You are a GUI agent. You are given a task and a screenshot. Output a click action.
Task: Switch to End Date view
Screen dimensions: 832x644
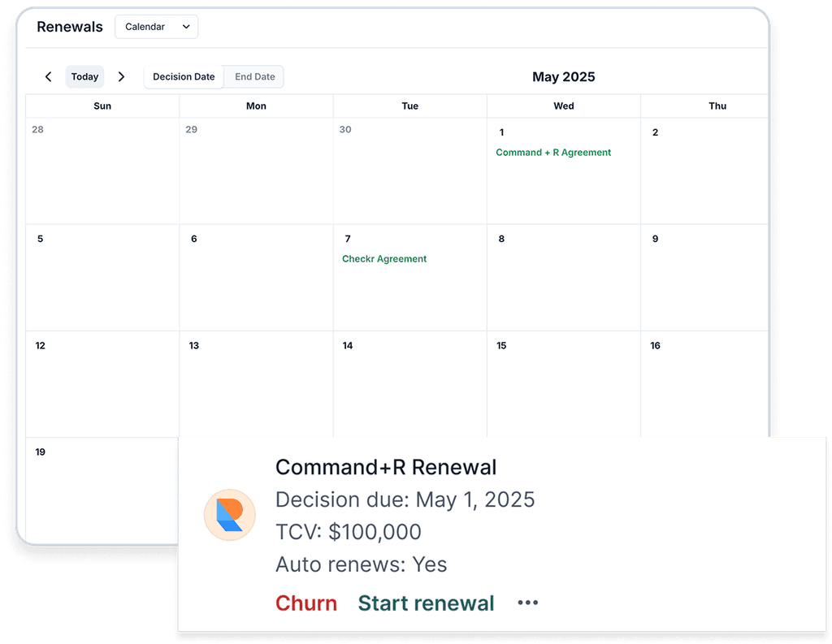(254, 77)
